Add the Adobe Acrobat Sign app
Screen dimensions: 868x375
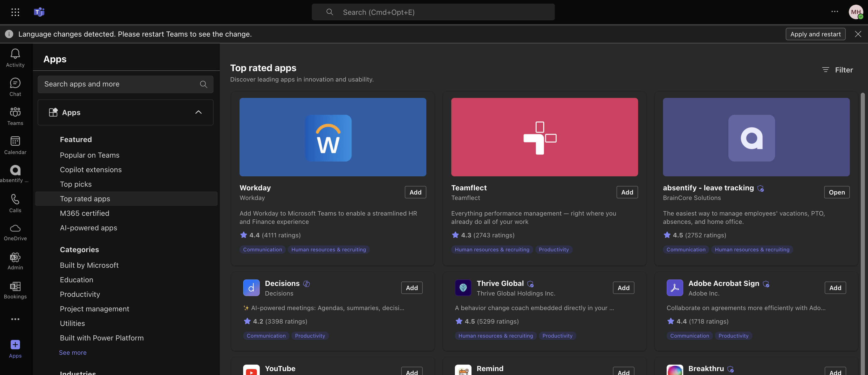[835, 288]
